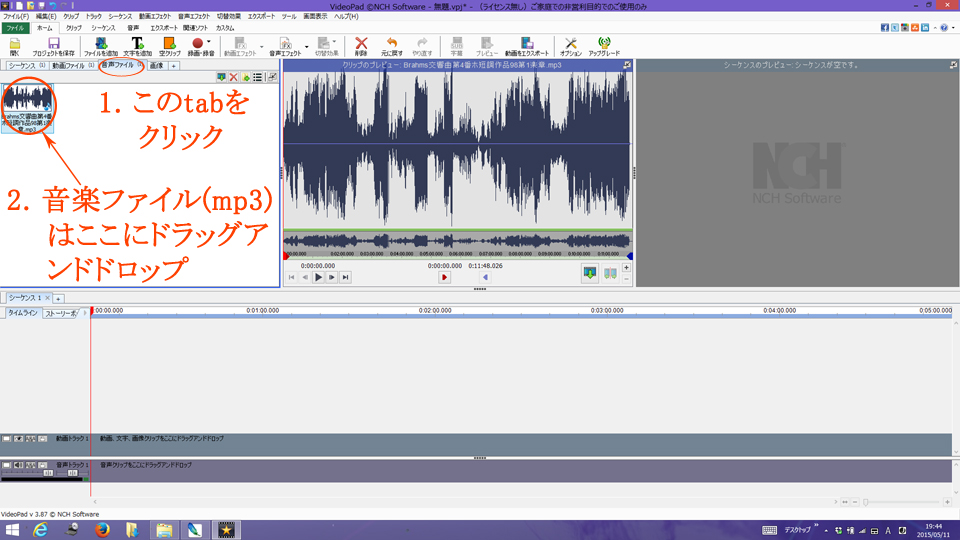Set blue out-point flag under clip preview

(485, 277)
